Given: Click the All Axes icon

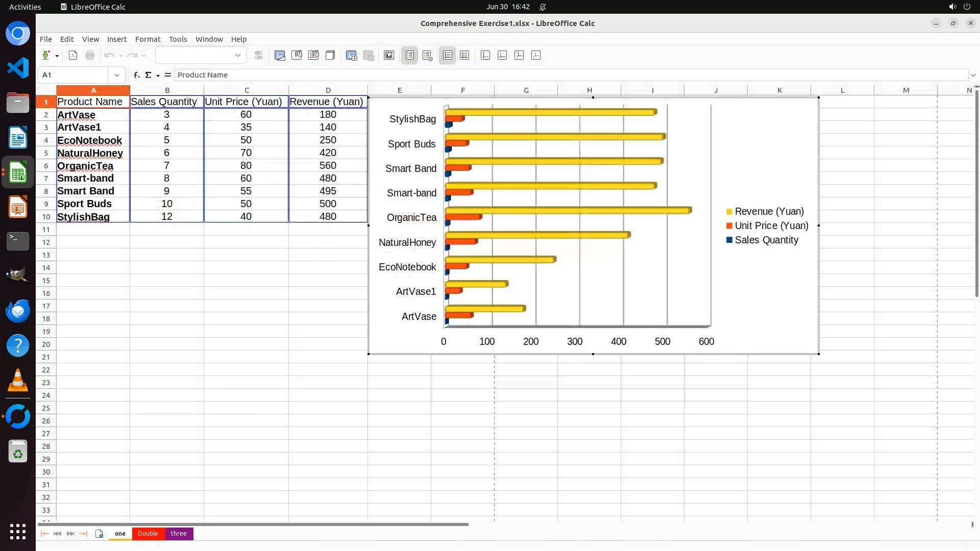Looking at the screenshot, I should click(x=536, y=55).
